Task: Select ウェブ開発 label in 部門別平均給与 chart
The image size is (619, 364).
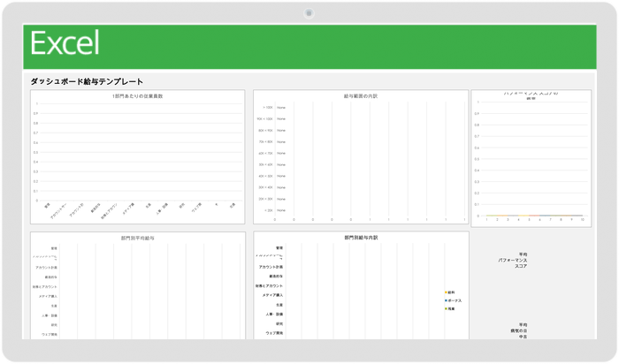Action: [x=50, y=335]
